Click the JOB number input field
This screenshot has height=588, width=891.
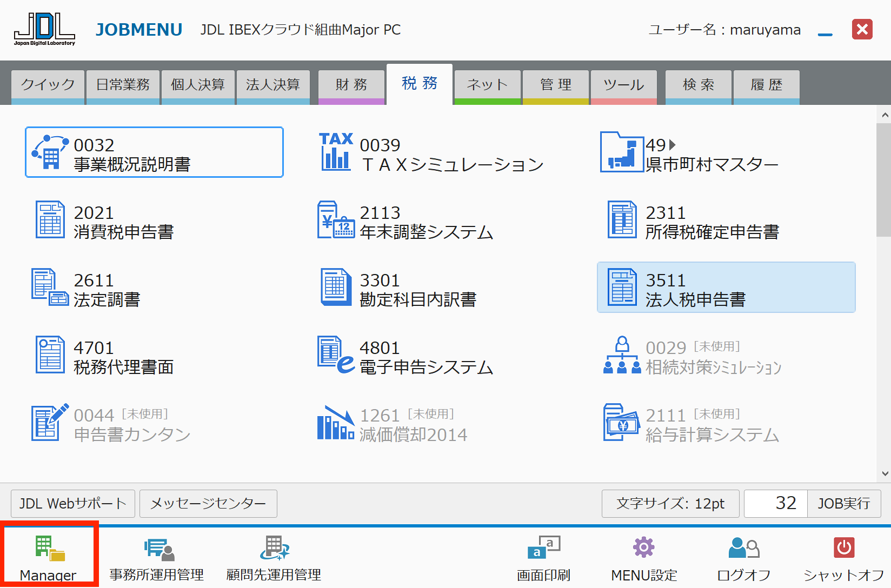(776, 504)
